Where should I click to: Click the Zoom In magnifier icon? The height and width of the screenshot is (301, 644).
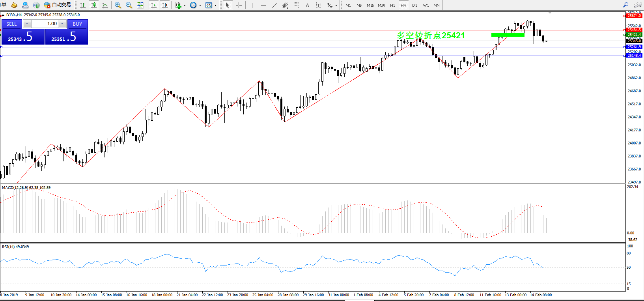pos(118,5)
